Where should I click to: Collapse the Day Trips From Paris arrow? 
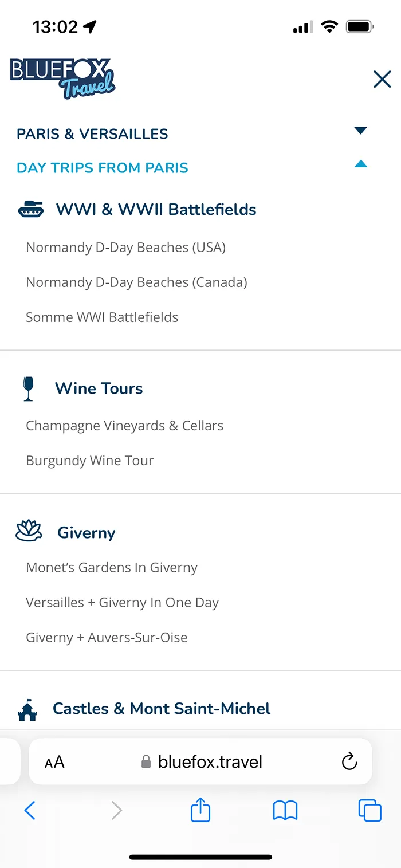point(360,164)
